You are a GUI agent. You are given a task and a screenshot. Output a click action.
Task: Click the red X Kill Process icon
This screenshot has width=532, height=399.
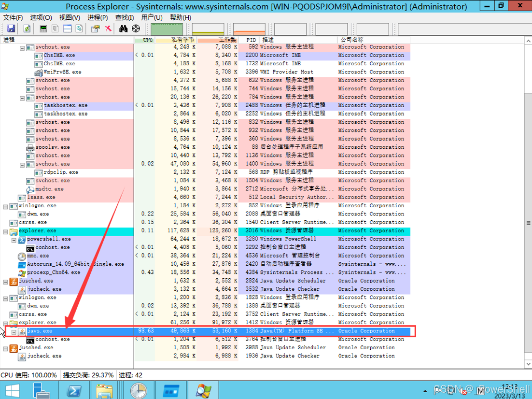point(108,29)
